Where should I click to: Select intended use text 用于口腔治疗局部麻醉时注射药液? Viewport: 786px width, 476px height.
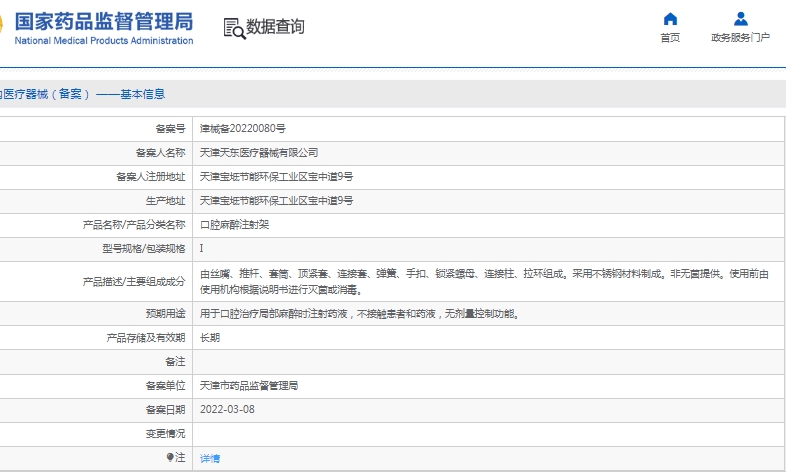(x=360, y=314)
